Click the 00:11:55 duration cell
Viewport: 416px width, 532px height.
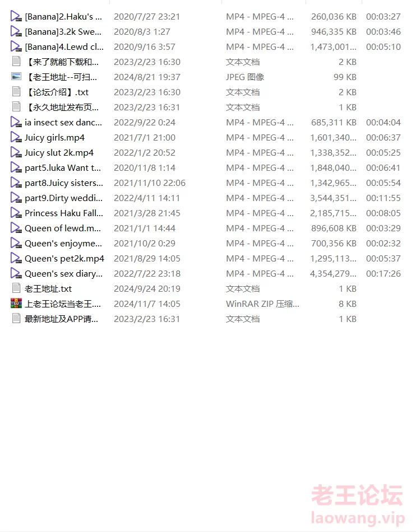click(383, 198)
